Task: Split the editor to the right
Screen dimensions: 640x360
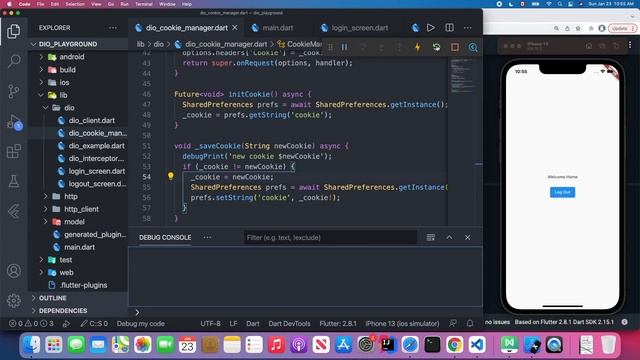Action: (x=449, y=28)
